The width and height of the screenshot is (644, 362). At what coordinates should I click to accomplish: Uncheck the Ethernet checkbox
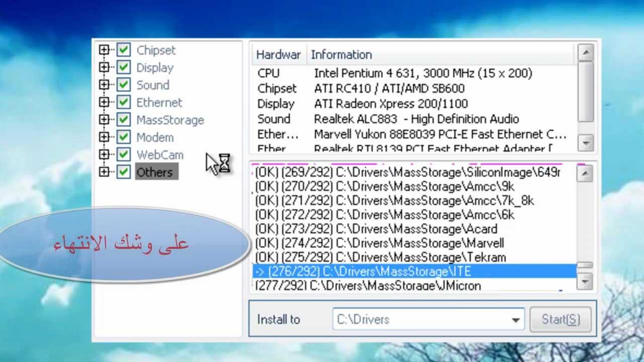(123, 103)
